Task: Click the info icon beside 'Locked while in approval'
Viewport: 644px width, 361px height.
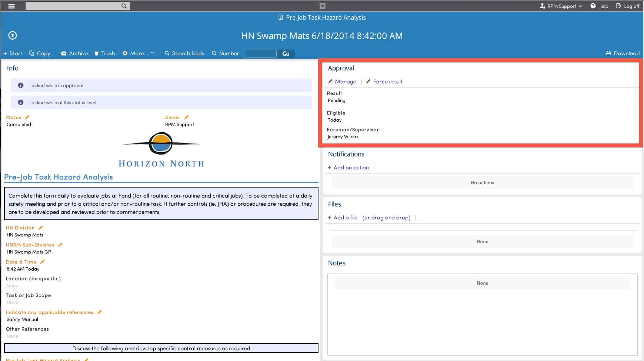Action: (21, 85)
